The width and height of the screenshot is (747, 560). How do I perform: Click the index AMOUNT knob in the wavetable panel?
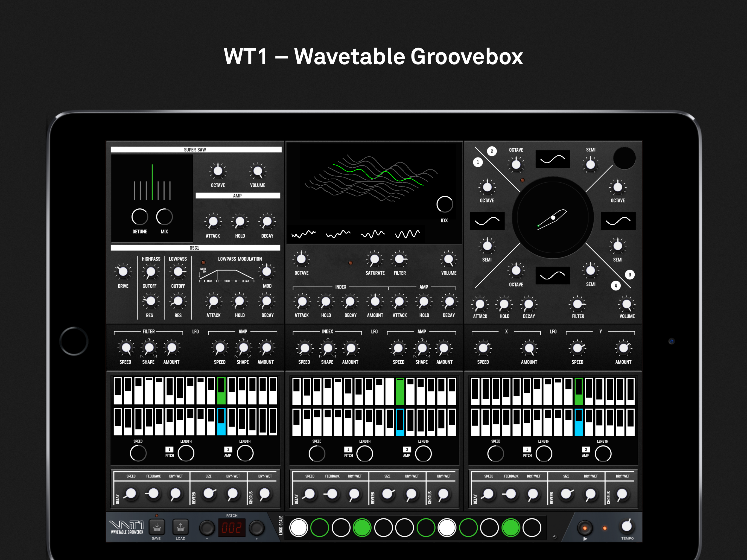375,301
